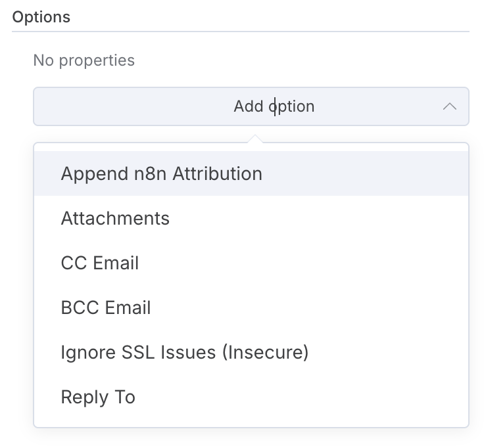Select Ignore SSL Issues (Insecure)

point(184,352)
